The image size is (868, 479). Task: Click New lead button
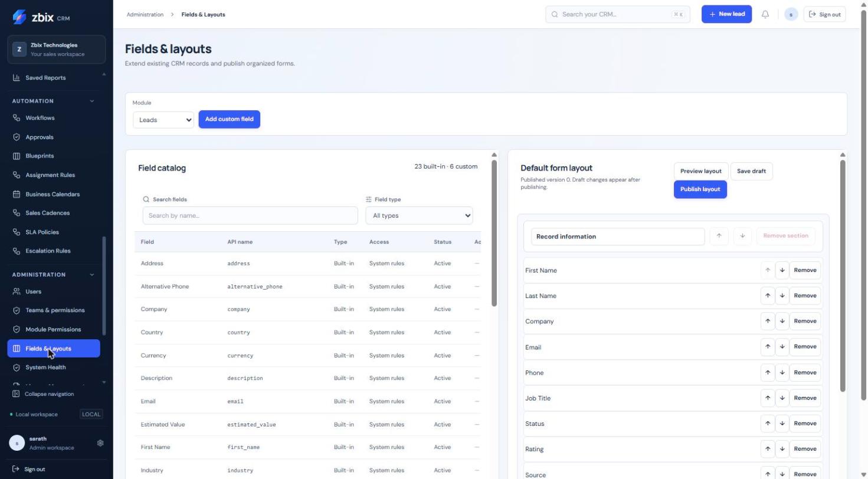[x=726, y=14]
